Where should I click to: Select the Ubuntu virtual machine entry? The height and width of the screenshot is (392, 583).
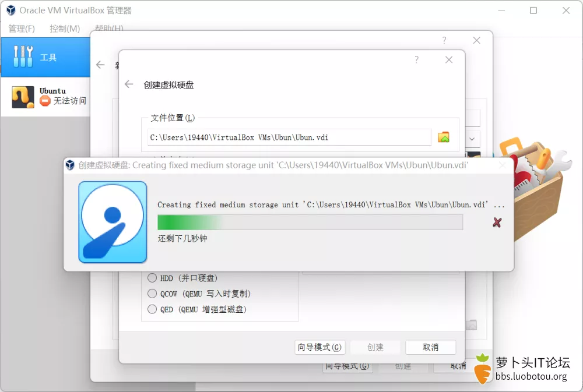[45, 97]
